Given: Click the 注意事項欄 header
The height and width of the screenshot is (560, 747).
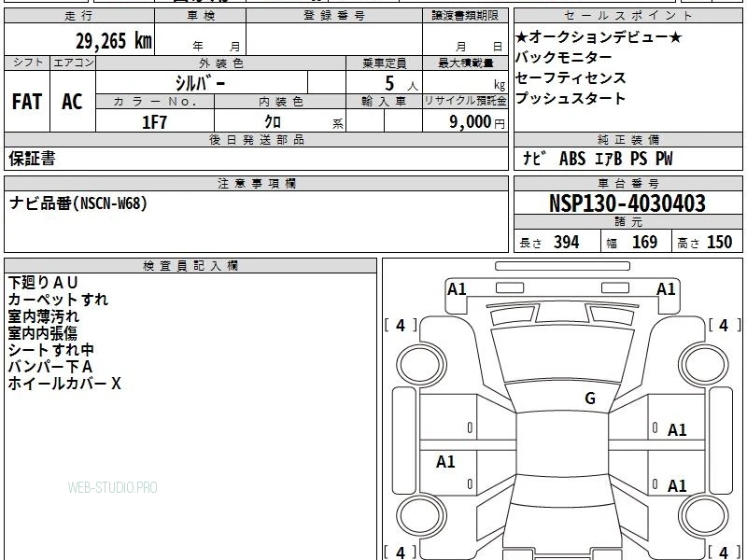Looking at the screenshot, I should click(x=256, y=183).
